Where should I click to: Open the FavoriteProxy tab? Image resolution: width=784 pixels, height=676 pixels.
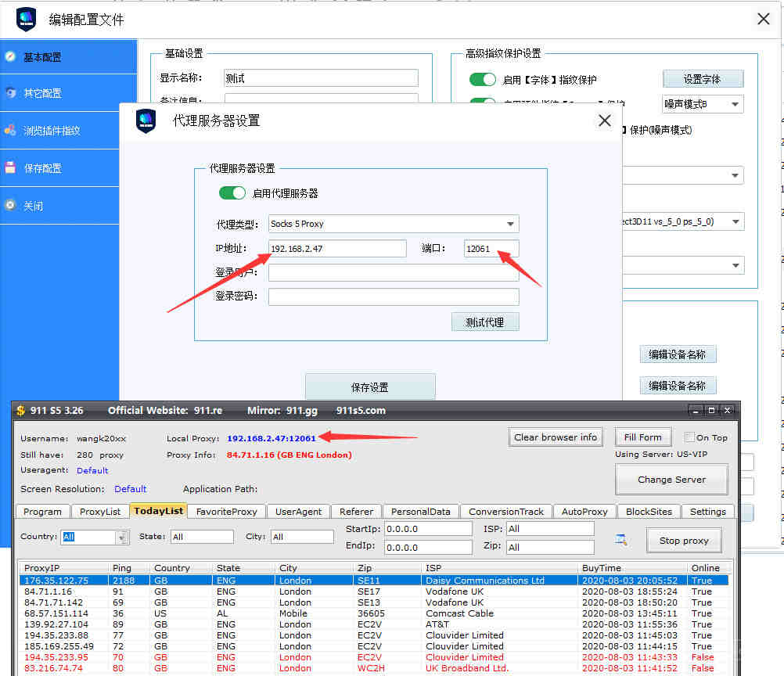(226, 512)
